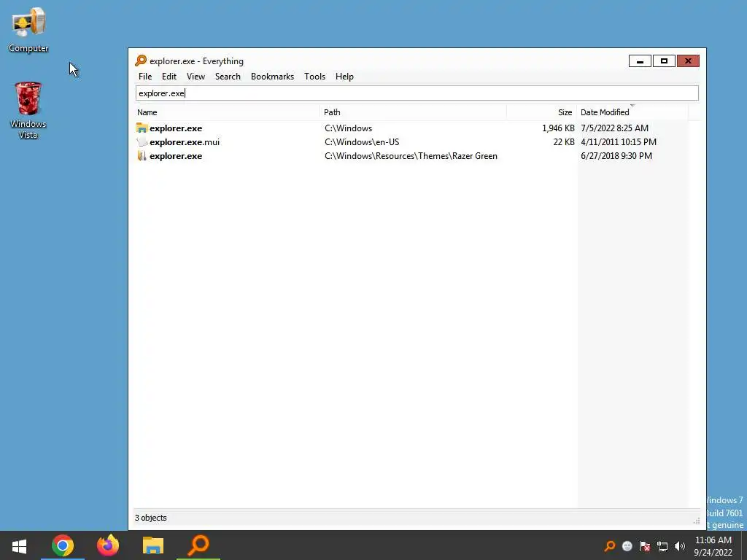Click the 4/11/2011 10:15 PM date

point(619,142)
